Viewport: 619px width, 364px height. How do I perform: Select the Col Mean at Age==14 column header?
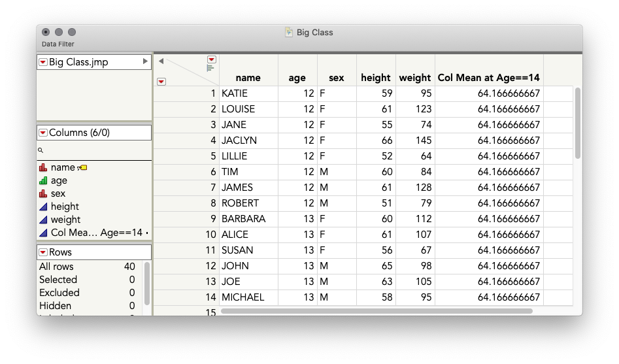click(488, 78)
